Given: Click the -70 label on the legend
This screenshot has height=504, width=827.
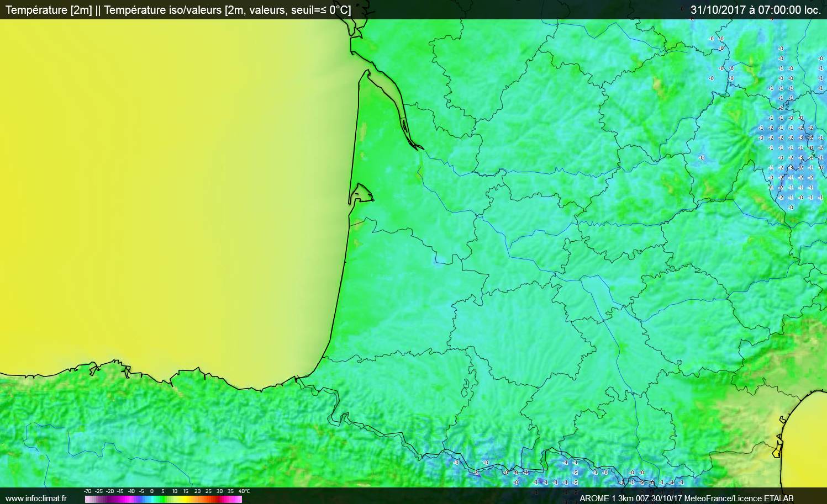Looking at the screenshot, I should [88, 491].
